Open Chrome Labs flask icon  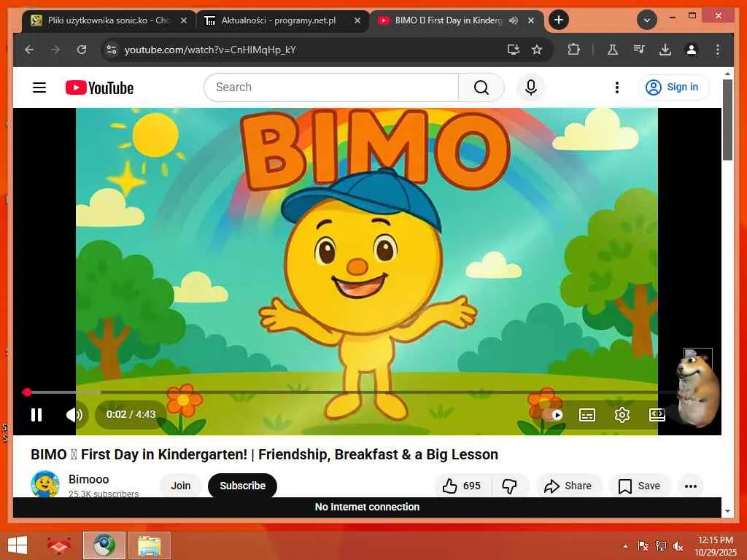point(613,50)
